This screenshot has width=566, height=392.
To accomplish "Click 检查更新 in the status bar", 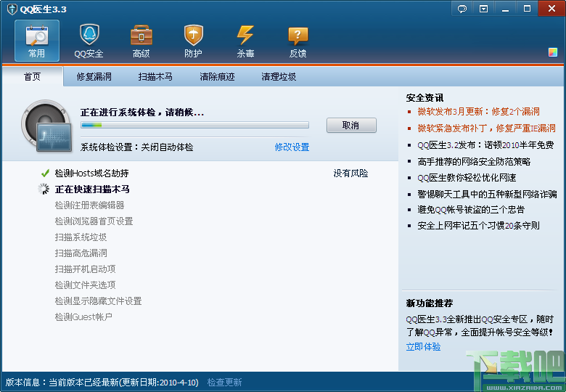I will click(224, 383).
